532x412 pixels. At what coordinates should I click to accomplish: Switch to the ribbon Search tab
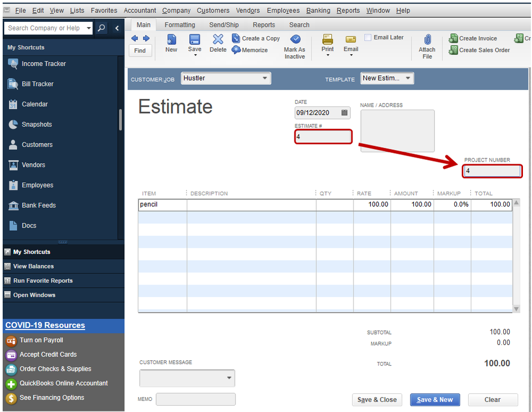coord(299,25)
